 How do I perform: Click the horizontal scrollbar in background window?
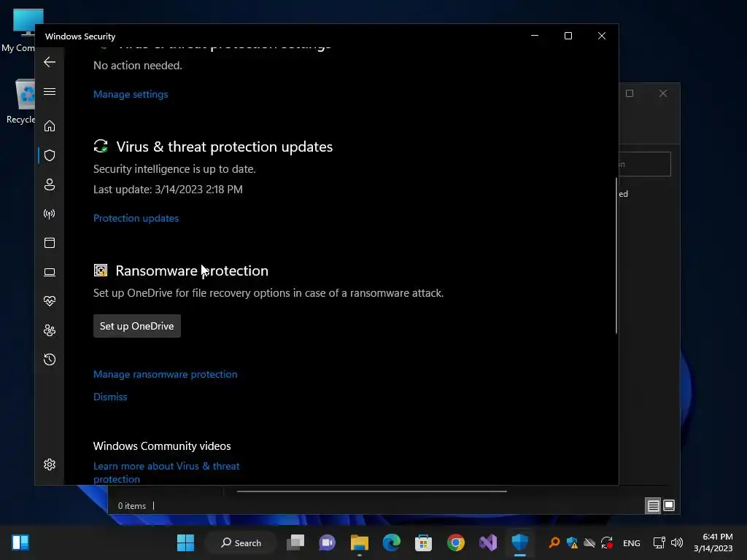(x=371, y=491)
